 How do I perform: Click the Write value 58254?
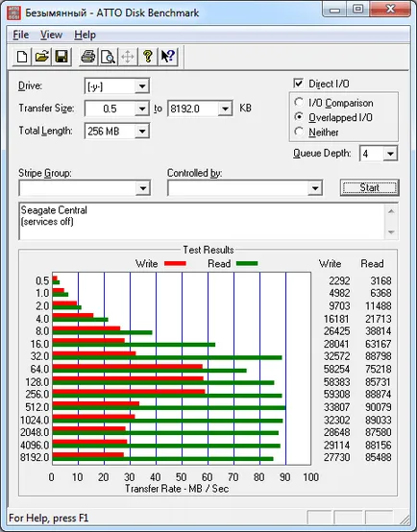coord(336,369)
